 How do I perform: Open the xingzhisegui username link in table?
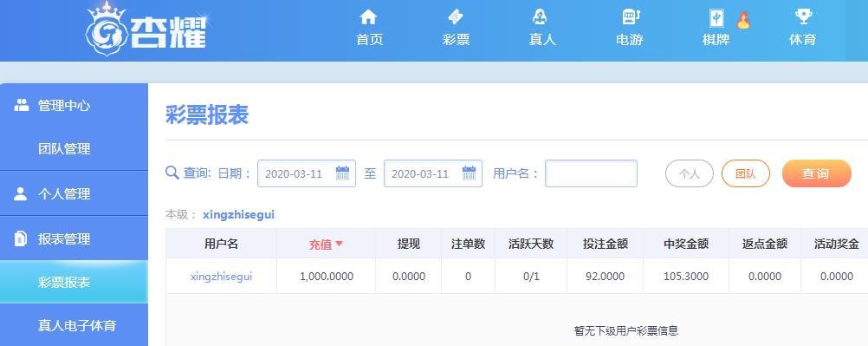(x=222, y=276)
